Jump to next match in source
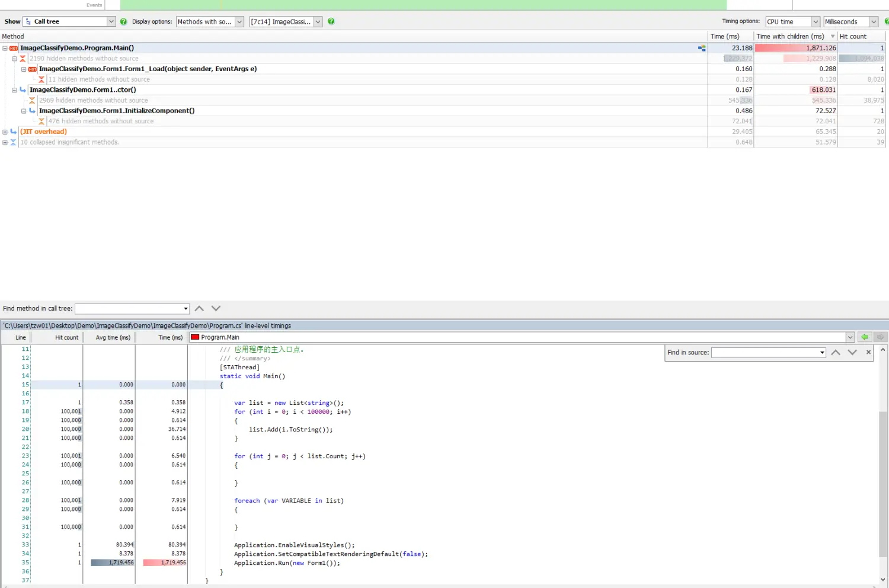 [x=852, y=352]
